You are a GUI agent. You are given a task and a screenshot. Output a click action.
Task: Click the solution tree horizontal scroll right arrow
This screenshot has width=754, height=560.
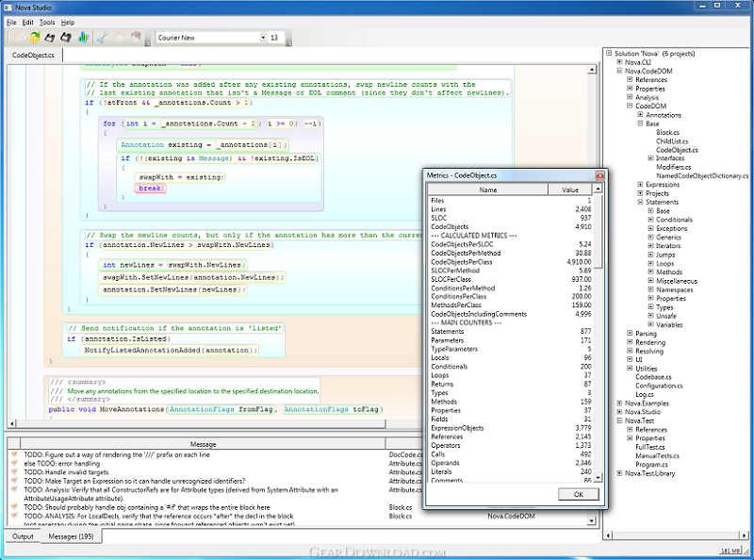click(x=744, y=535)
